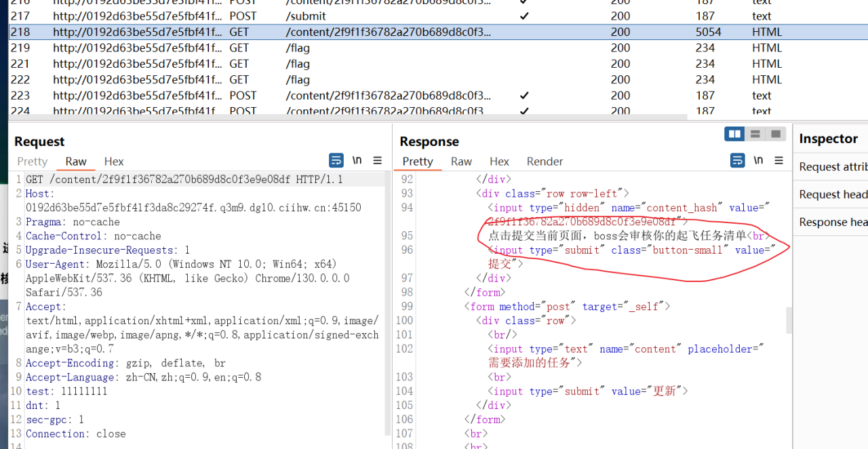Select history row 223 POST request
Screen dimensions: 868x449
click(438, 96)
